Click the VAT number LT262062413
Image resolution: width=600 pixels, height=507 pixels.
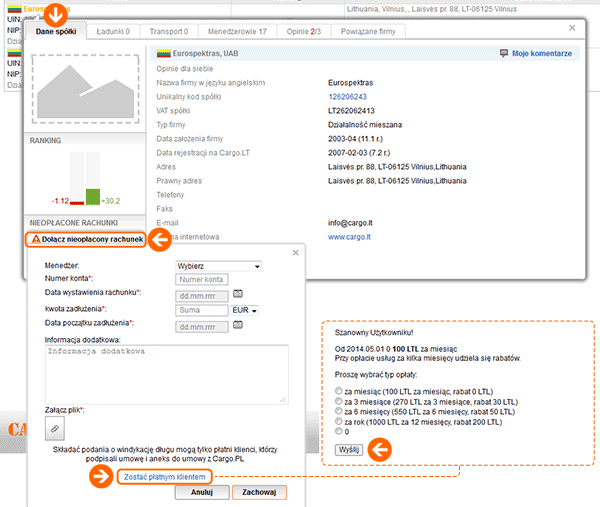[x=351, y=111]
